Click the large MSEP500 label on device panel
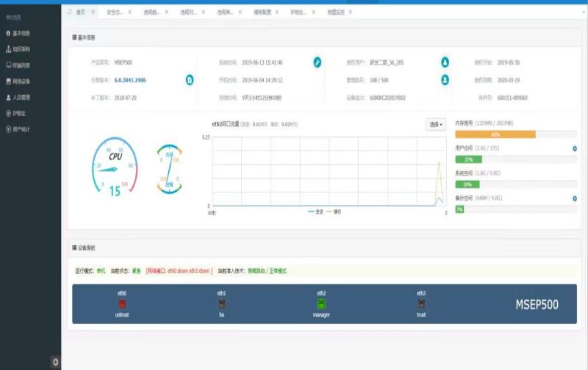The width and height of the screenshot is (588, 370). [537, 305]
